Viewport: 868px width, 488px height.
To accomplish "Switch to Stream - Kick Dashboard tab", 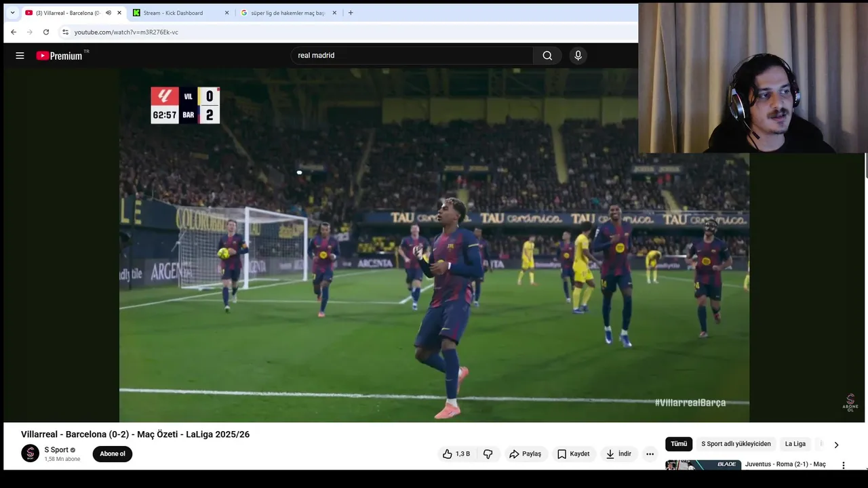I will [x=174, y=13].
